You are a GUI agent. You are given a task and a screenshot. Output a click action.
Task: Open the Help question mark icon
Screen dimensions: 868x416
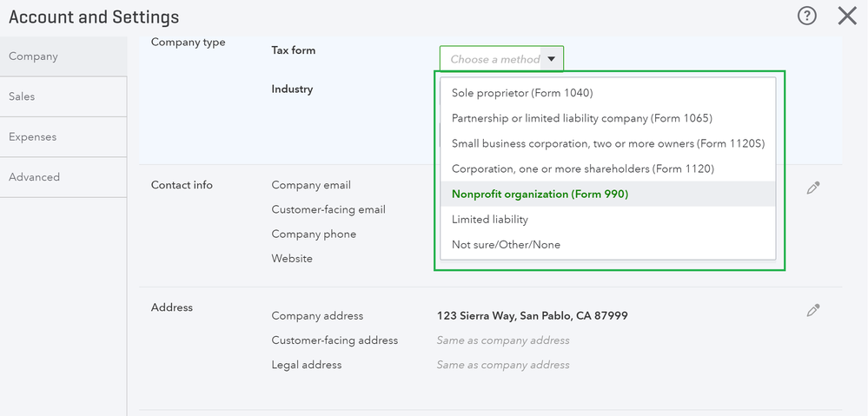807,16
